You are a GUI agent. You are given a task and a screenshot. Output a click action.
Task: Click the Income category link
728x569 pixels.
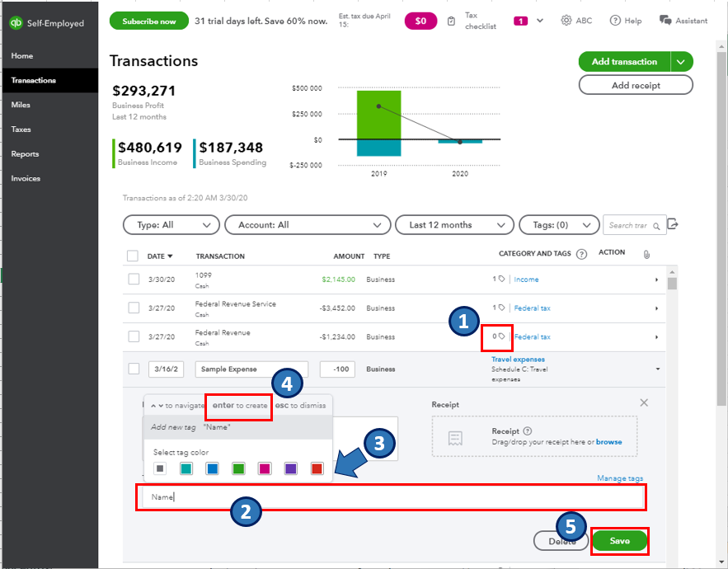pyautogui.click(x=526, y=280)
